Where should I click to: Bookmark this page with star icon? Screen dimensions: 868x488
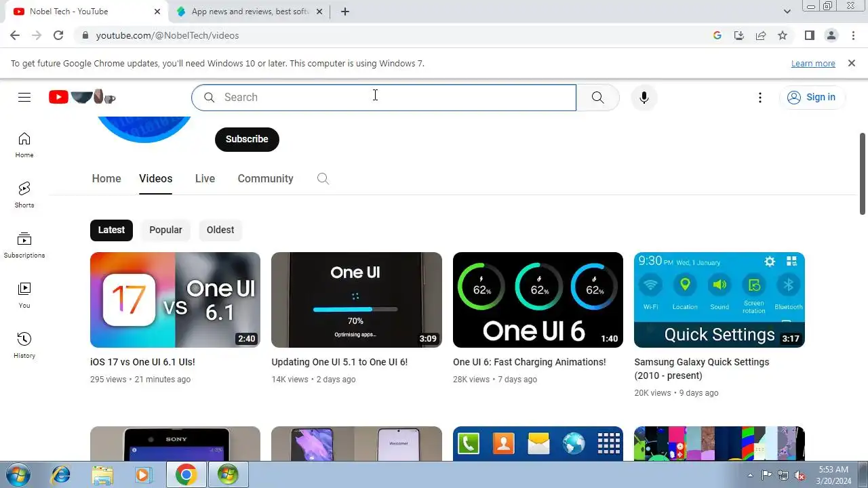click(x=783, y=35)
